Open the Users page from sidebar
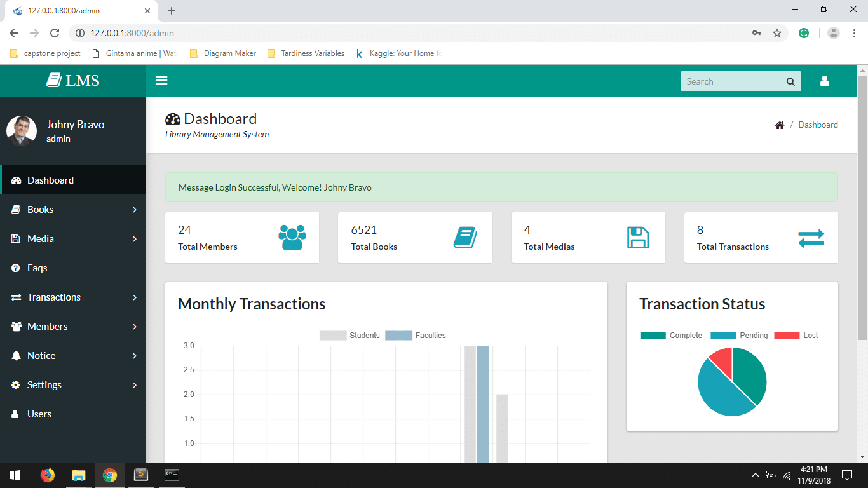Viewport: 868px width, 488px height. coord(38,414)
